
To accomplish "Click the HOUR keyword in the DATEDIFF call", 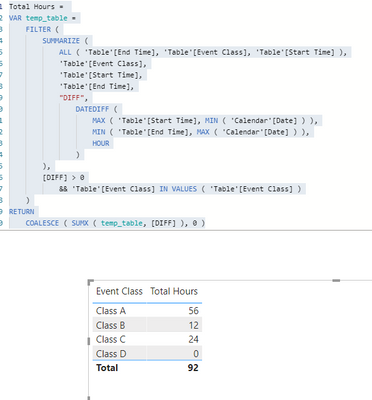I will tap(101, 143).
